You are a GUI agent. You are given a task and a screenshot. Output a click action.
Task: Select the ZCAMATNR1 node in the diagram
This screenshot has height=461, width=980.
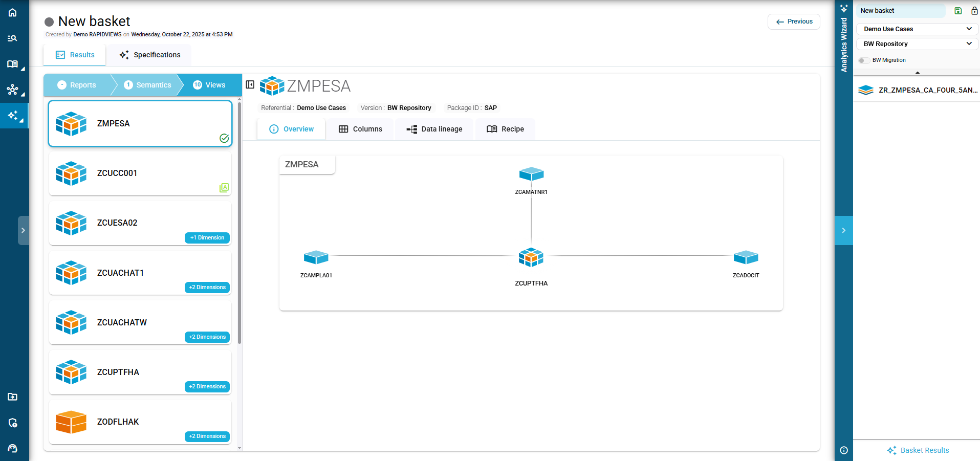pyautogui.click(x=531, y=175)
